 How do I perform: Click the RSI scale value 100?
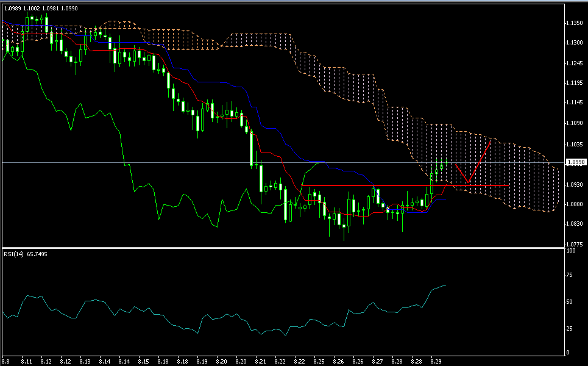pyautogui.click(x=571, y=250)
